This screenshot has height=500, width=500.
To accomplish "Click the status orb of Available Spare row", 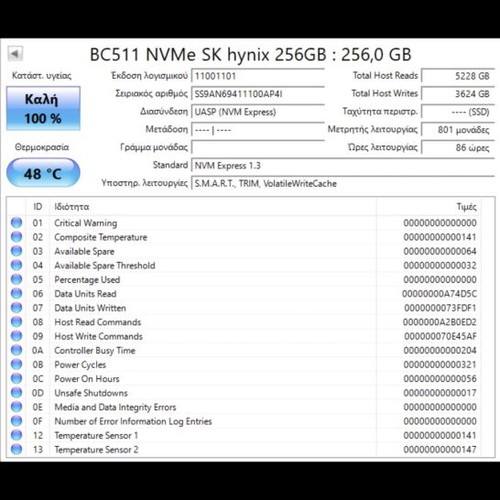I will 16,251.
